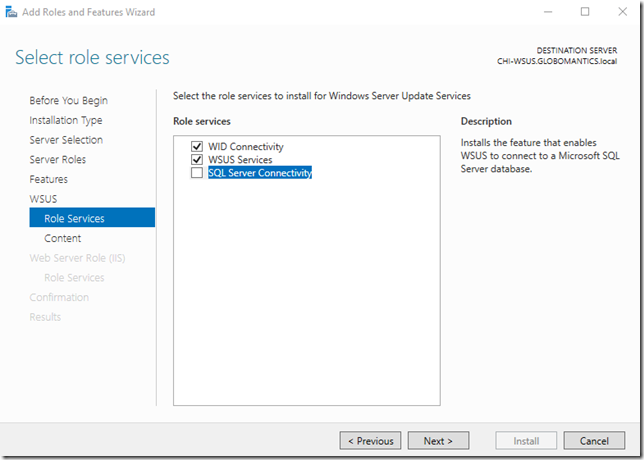Screen dimensions: 644x460
Task: Maximize the wizard window
Action: pyautogui.click(x=585, y=12)
